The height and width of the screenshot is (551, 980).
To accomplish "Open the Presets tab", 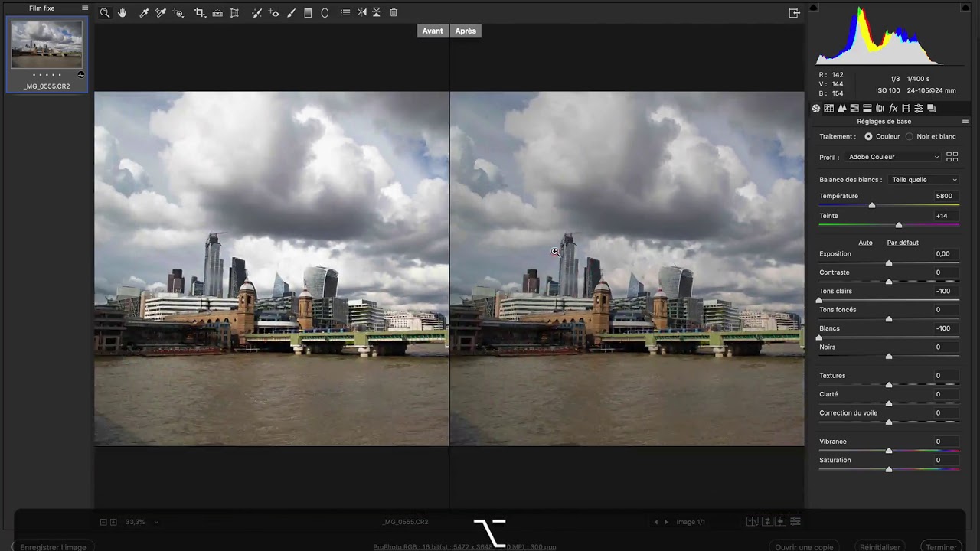I will coord(919,109).
